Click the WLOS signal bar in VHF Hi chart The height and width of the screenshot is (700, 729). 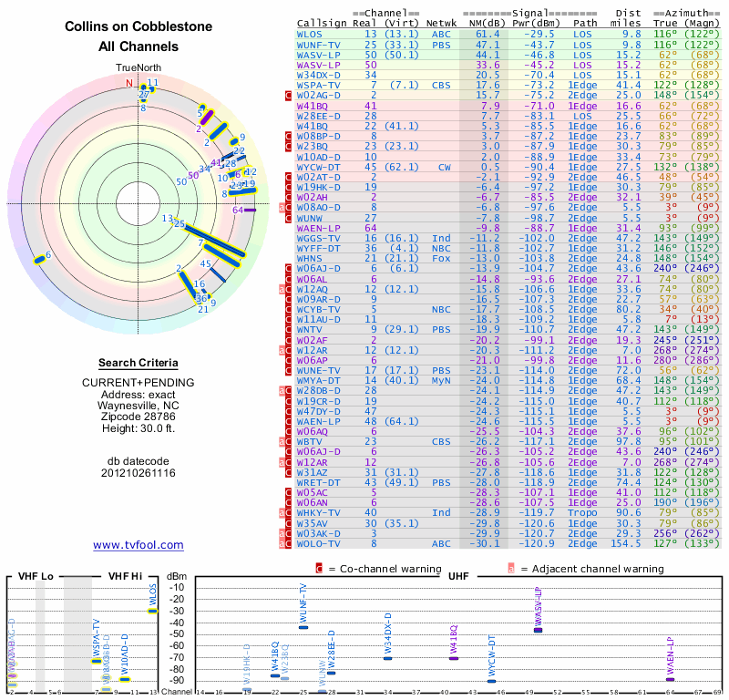coord(153,612)
